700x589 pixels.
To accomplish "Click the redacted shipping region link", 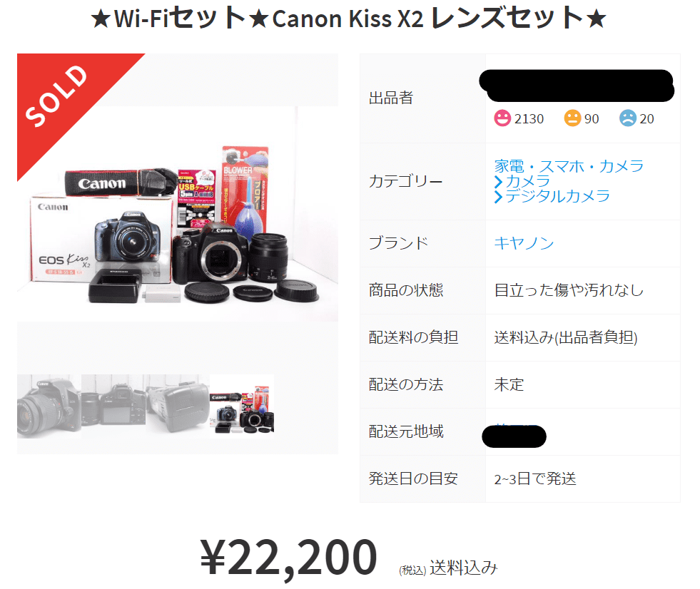I will click(x=514, y=436).
